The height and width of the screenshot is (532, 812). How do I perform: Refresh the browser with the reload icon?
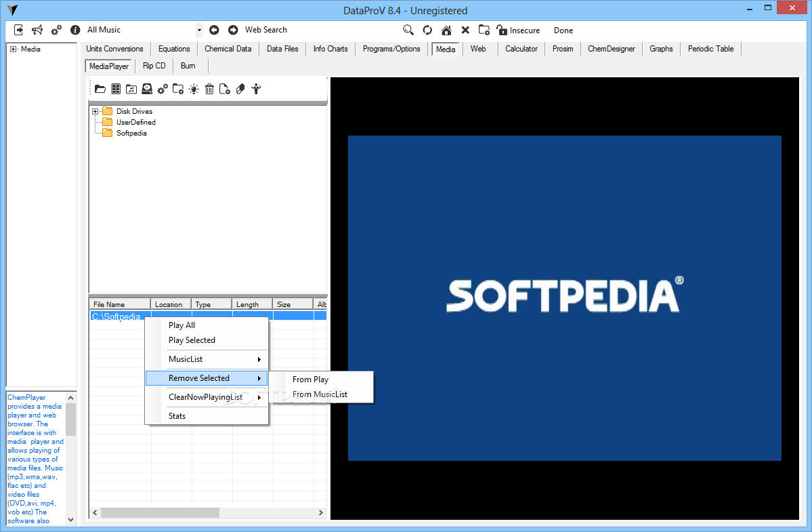(x=427, y=30)
